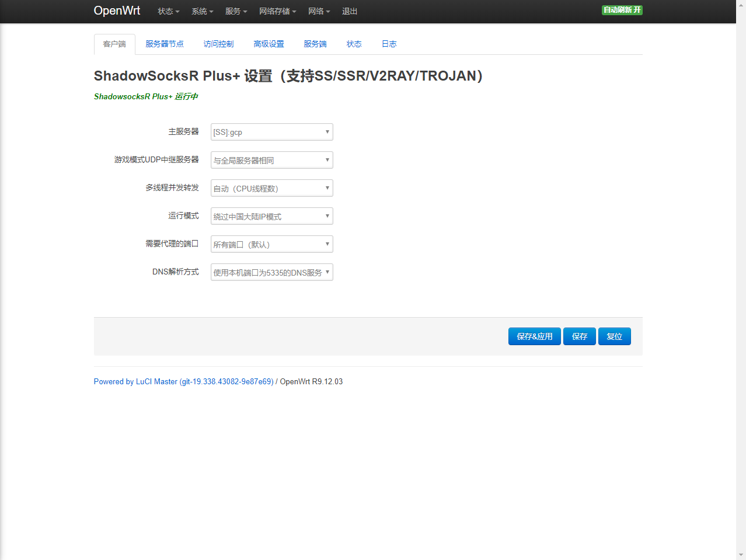The width and height of the screenshot is (746, 560).
Task: Click the 运行模式 field label
Action: click(x=183, y=215)
